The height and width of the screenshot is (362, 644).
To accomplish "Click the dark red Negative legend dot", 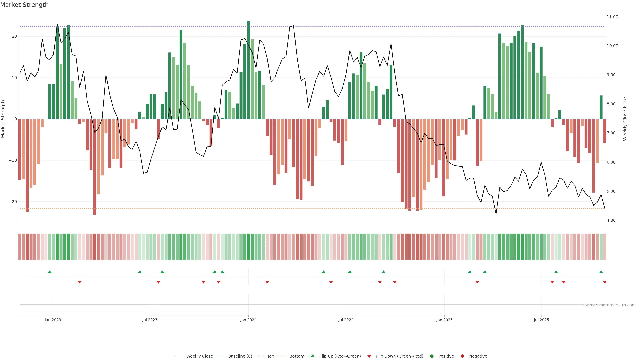I will 462,356.
